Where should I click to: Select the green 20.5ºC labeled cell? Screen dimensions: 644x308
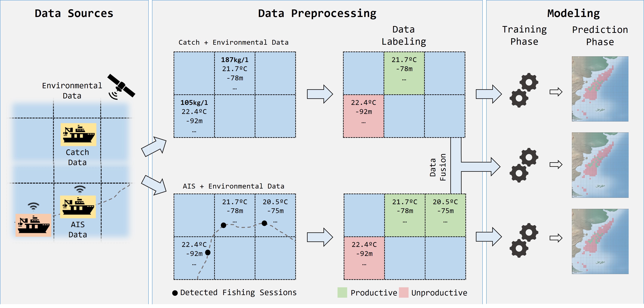445,215
